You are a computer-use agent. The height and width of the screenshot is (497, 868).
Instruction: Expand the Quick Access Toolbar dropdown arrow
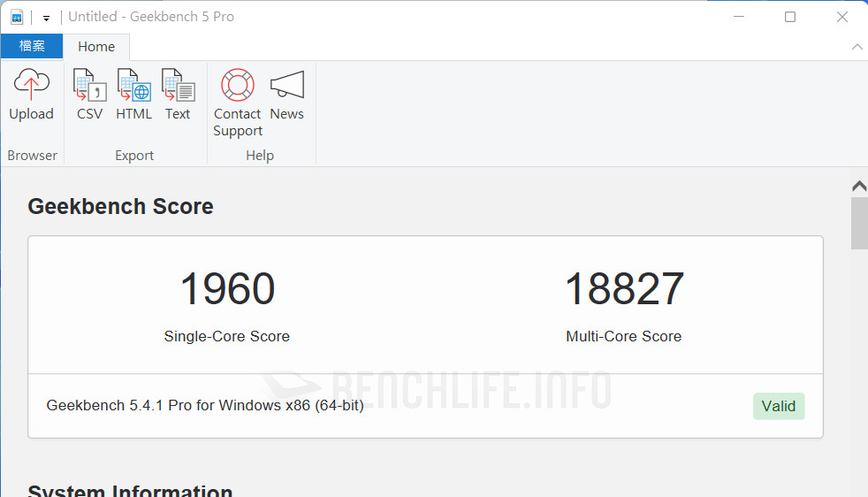46,18
